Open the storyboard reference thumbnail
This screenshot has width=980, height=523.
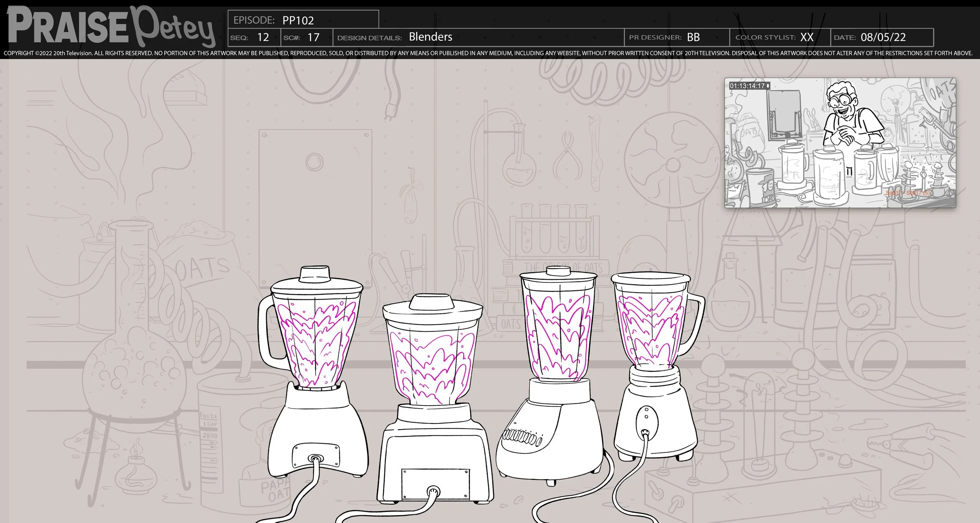840,143
